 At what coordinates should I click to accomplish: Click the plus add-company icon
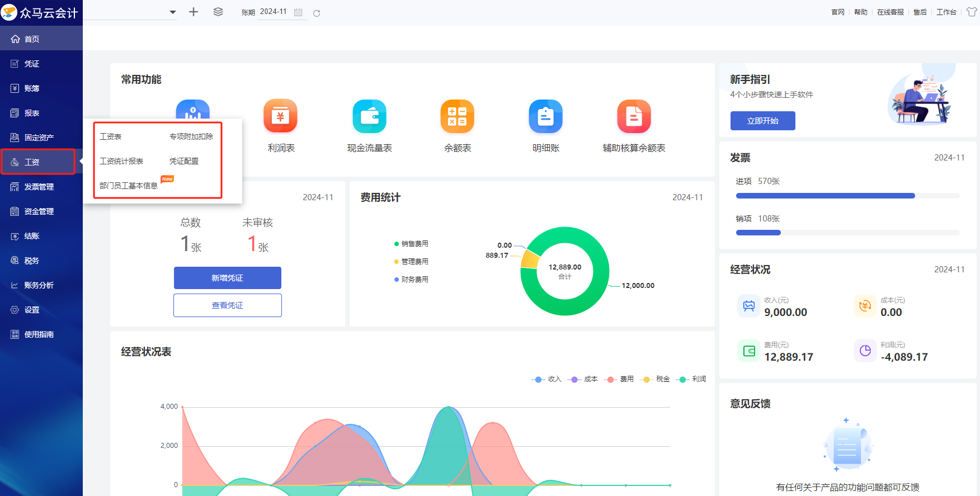pyautogui.click(x=194, y=12)
